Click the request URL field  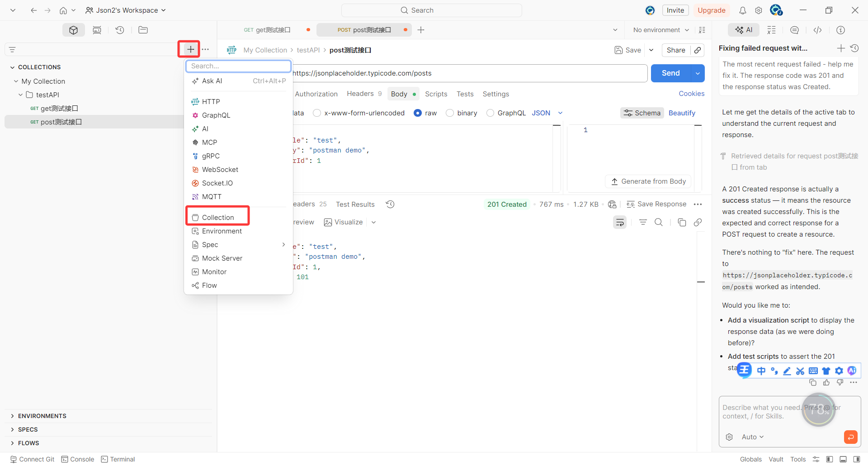470,73
